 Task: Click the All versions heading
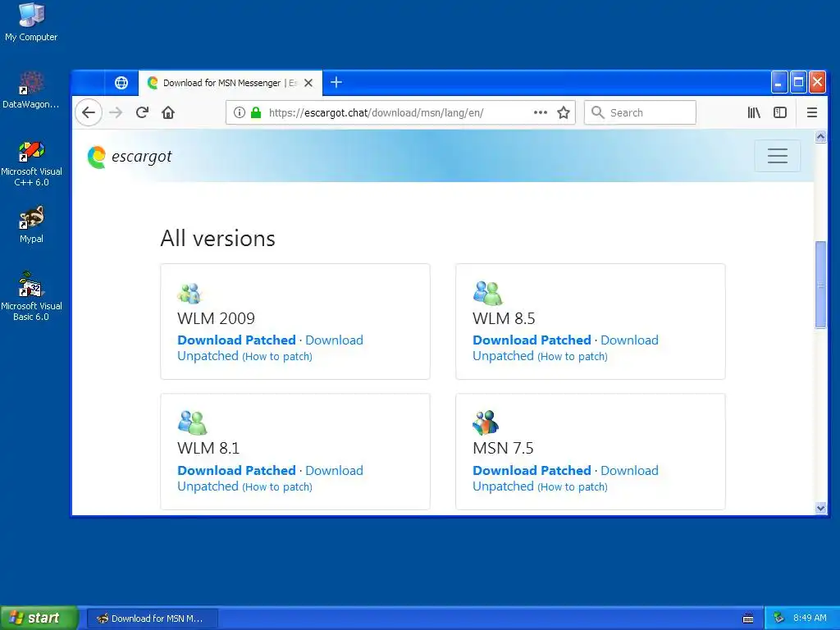tap(218, 239)
